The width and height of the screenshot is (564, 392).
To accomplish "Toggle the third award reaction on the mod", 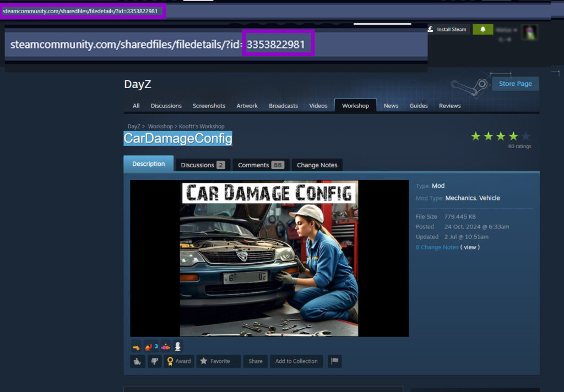I will click(166, 346).
